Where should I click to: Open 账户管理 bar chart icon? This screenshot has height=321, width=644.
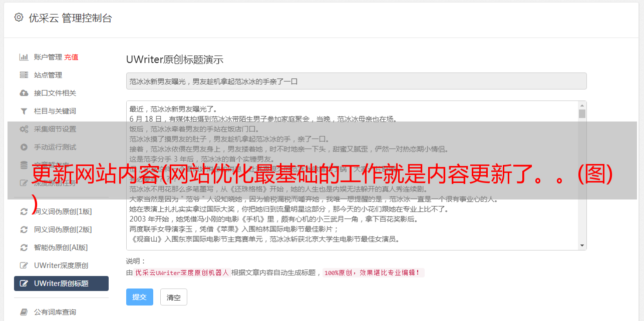tap(24, 57)
